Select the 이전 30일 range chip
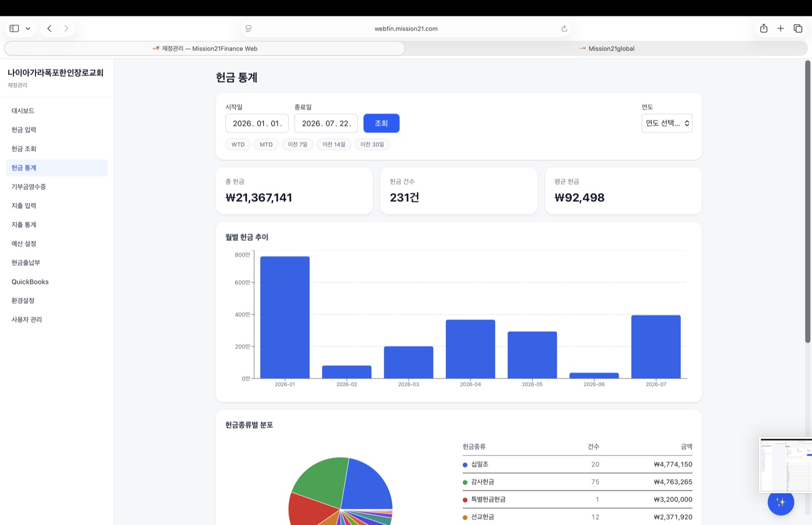 point(372,145)
